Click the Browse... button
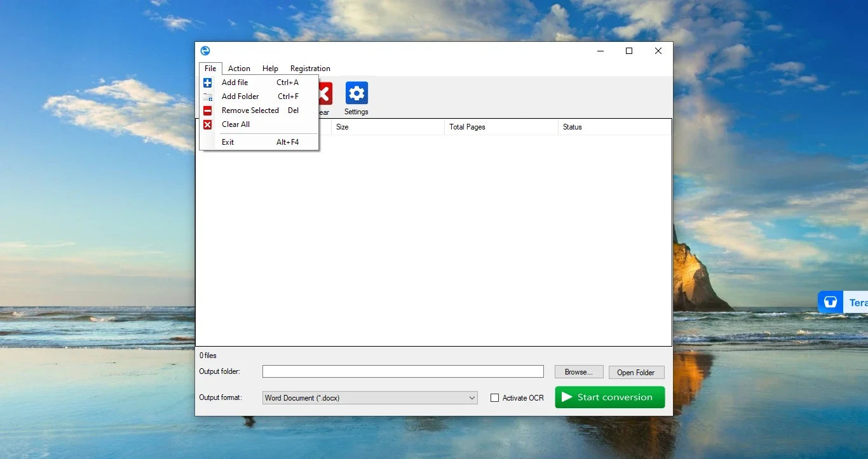Screen dimensions: 868x459 click(578, 372)
